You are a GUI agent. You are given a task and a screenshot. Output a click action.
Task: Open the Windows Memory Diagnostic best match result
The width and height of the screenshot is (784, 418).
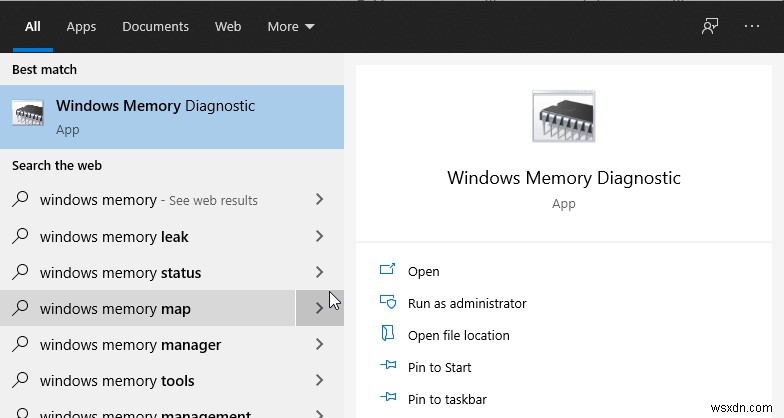(x=155, y=115)
